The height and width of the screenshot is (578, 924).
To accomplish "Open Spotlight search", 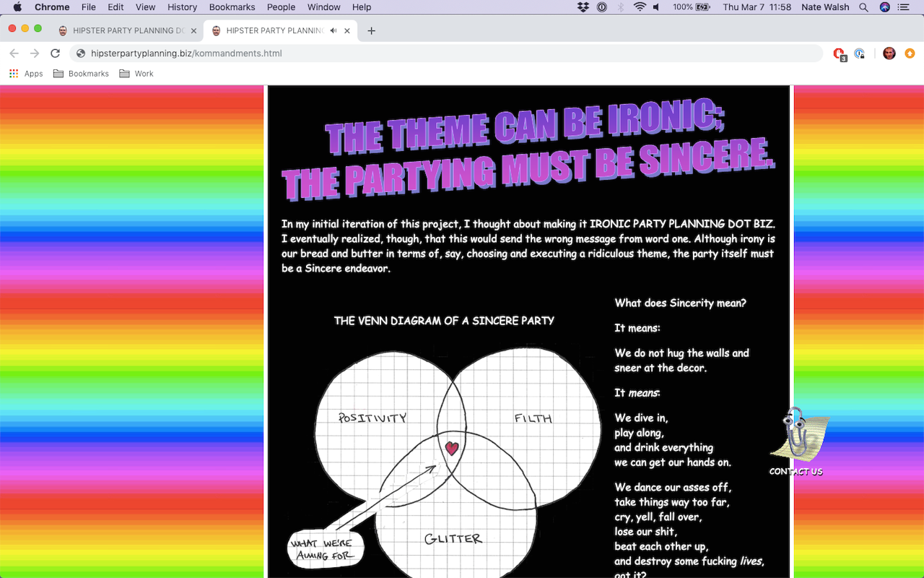I will (x=864, y=7).
